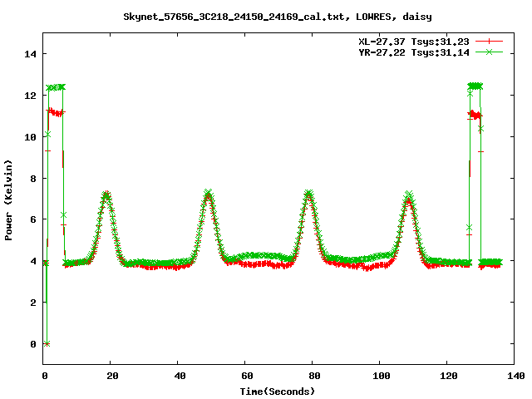Viewport: 532px width, 399px height.
Task: Click the peak near 110 seconds
Action: pyautogui.click(x=409, y=196)
